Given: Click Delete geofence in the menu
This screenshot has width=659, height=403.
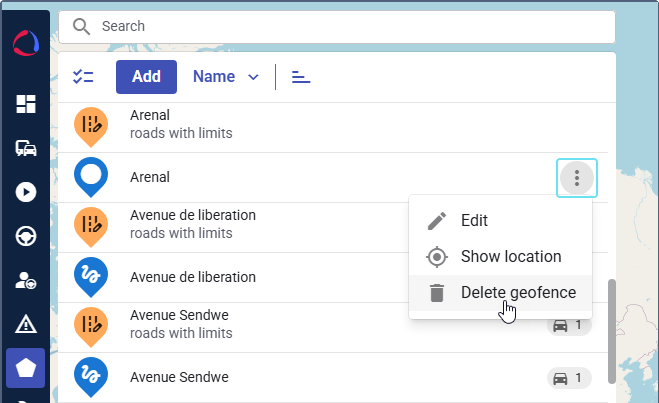Looking at the screenshot, I should point(517,292).
